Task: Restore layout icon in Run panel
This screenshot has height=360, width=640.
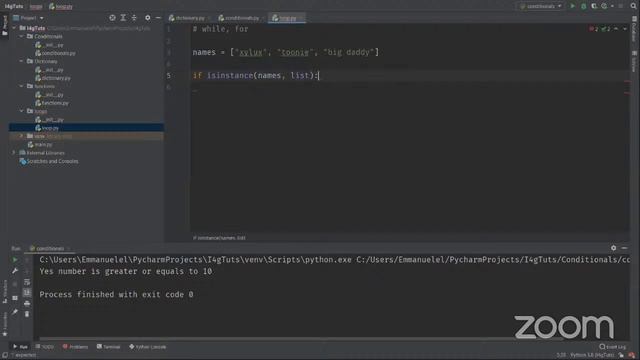Action: [x=15, y=298]
